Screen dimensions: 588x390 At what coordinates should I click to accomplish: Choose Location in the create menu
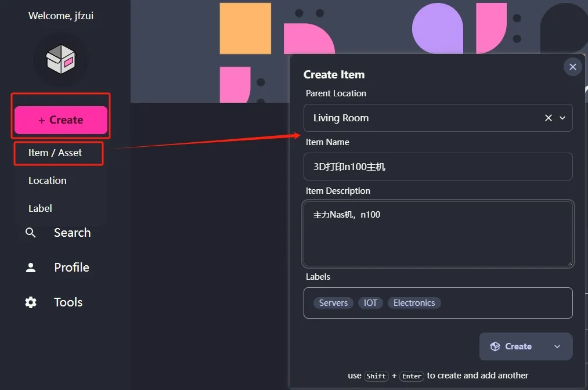point(48,180)
